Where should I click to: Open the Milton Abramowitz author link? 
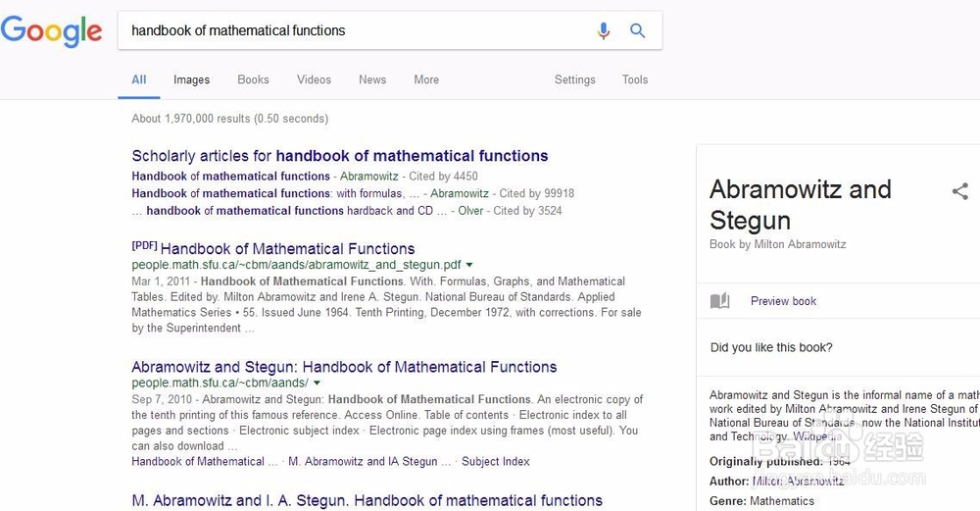(798, 481)
